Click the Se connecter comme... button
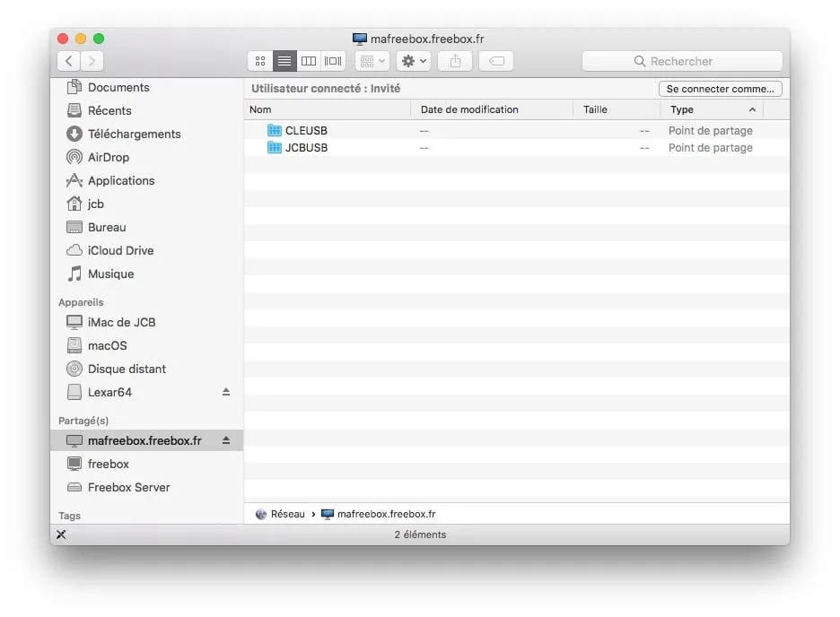This screenshot has width=840, height=617. click(x=720, y=89)
